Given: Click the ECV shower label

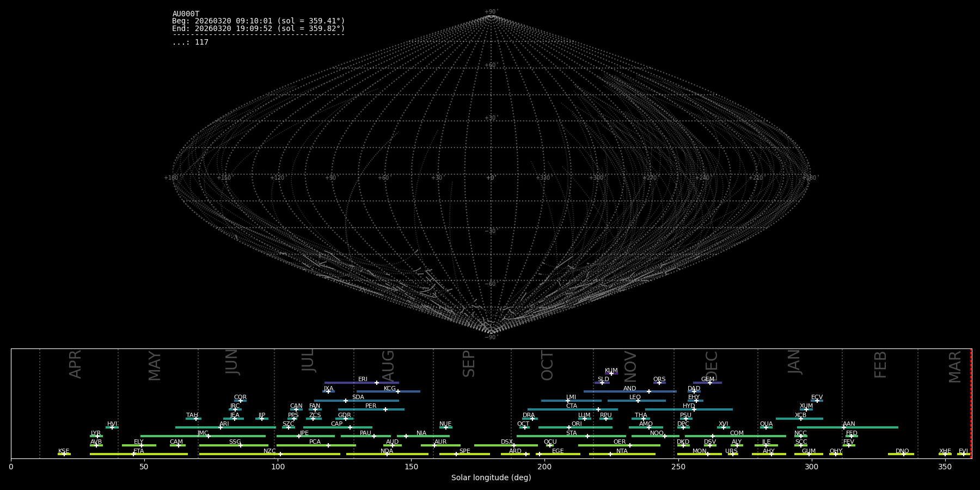Looking at the screenshot, I should [x=817, y=397].
